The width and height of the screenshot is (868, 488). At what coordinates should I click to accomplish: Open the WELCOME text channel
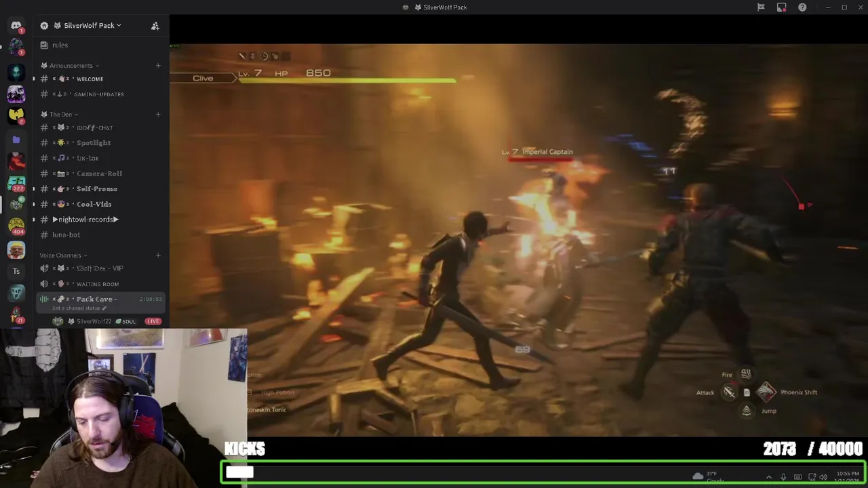click(100, 79)
